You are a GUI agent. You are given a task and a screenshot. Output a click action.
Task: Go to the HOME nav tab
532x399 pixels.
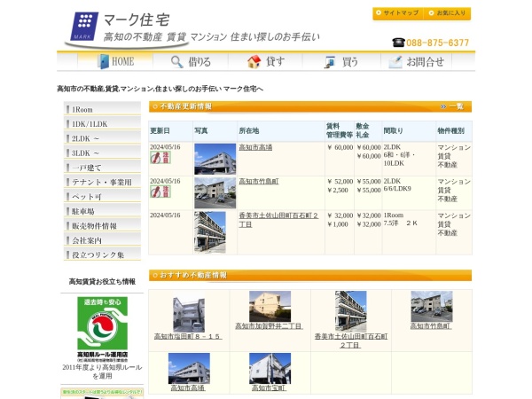tap(115, 62)
